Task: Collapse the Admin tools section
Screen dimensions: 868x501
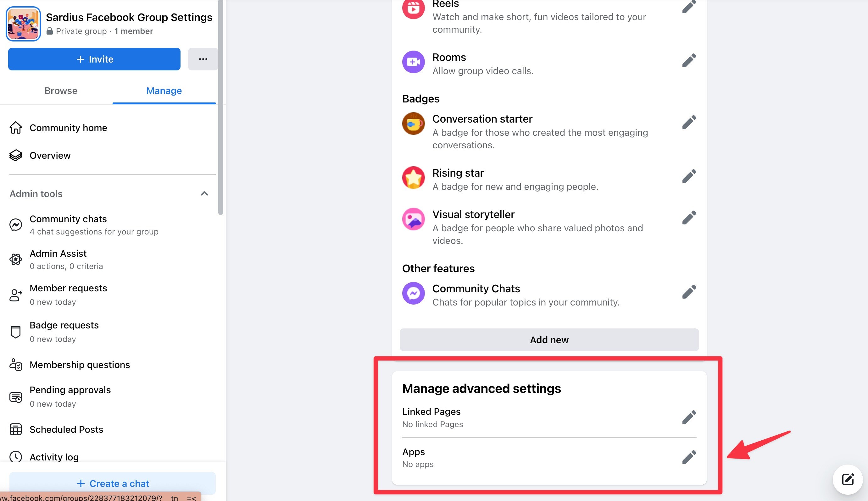Action: (204, 193)
